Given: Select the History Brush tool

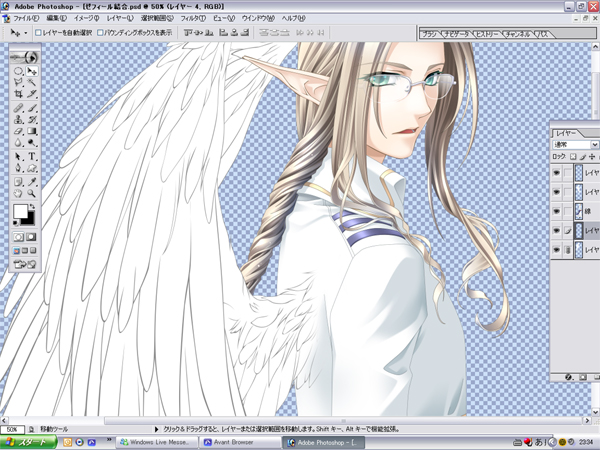Looking at the screenshot, I should [32, 119].
